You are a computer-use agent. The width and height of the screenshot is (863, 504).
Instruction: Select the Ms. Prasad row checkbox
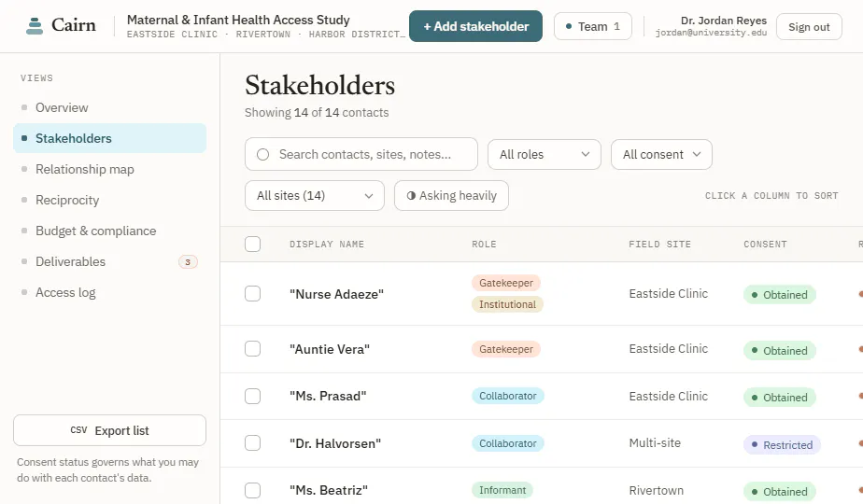coord(252,396)
